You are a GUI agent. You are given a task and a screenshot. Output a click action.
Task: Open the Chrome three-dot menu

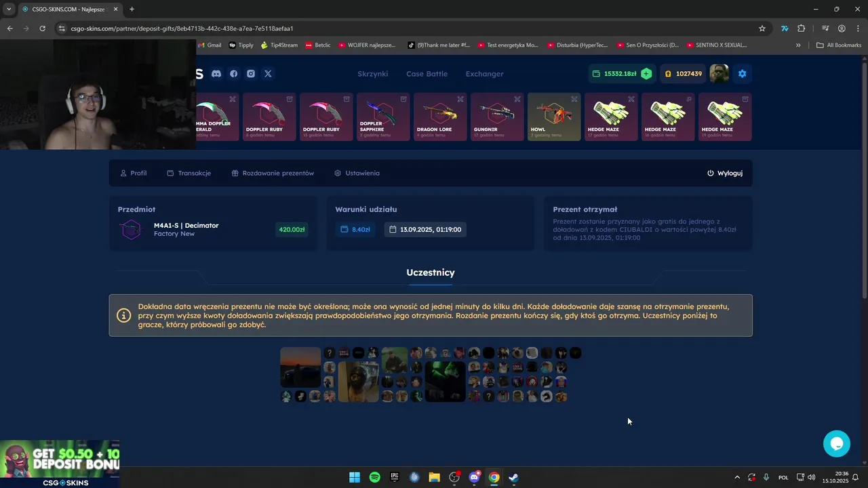[x=858, y=28]
